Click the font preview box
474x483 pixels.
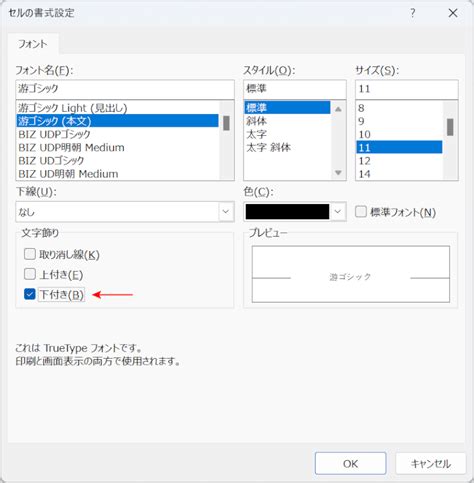coord(351,274)
